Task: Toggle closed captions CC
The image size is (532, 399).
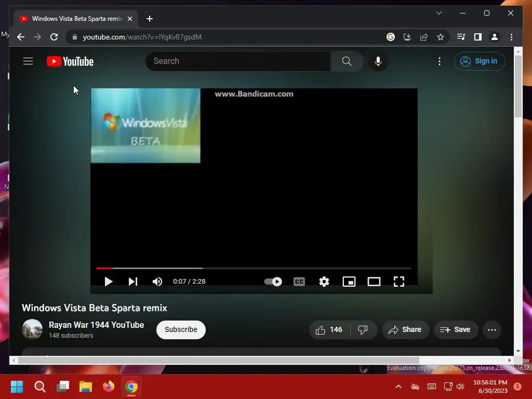Action: (299, 282)
